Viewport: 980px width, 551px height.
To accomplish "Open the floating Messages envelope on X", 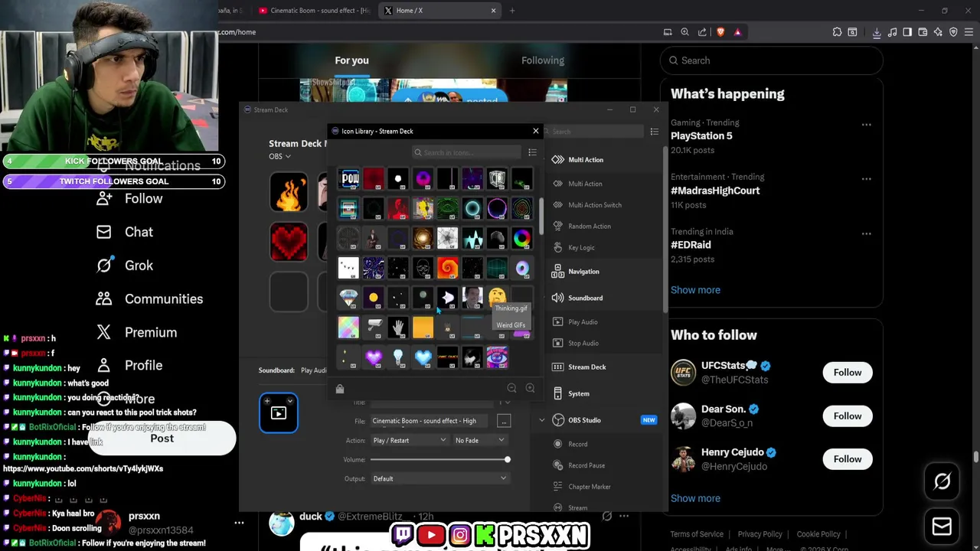I will [x=942, y=527].
